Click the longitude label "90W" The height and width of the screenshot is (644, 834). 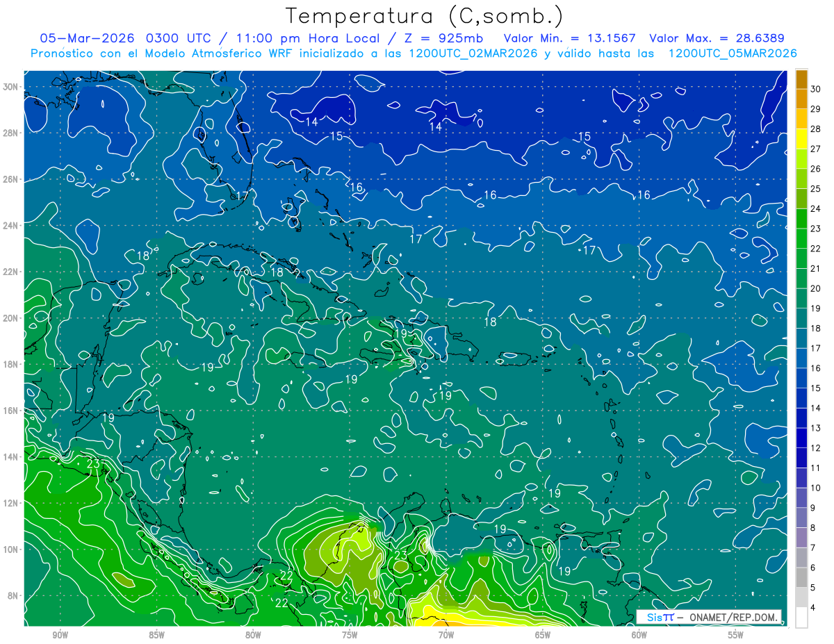coord(60,635)
